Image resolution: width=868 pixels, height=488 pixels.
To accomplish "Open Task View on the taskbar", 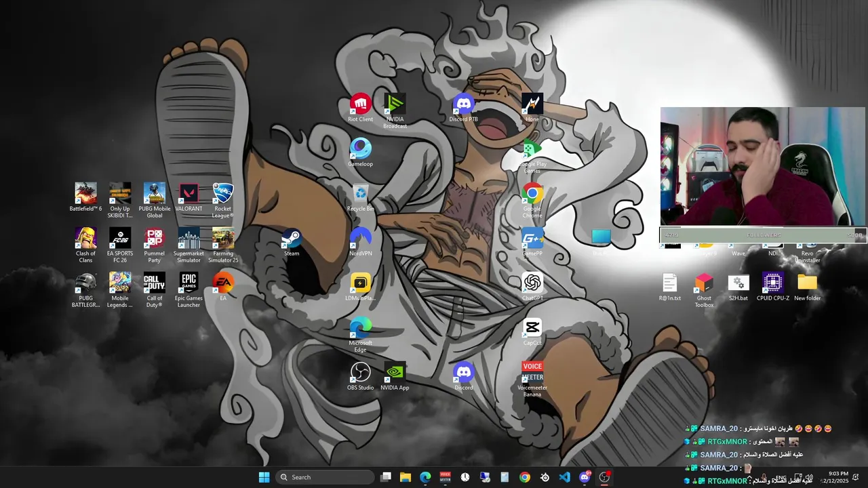I will pyautogui.click(x=386, y=477).
